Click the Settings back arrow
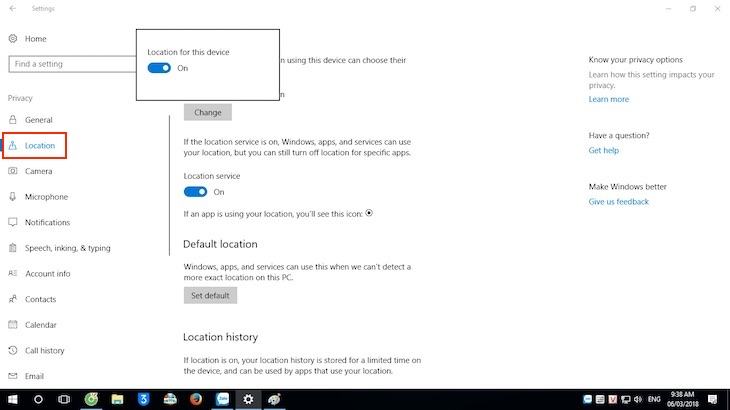Viewport: 730px width, 410px height. tap(13, 8)
